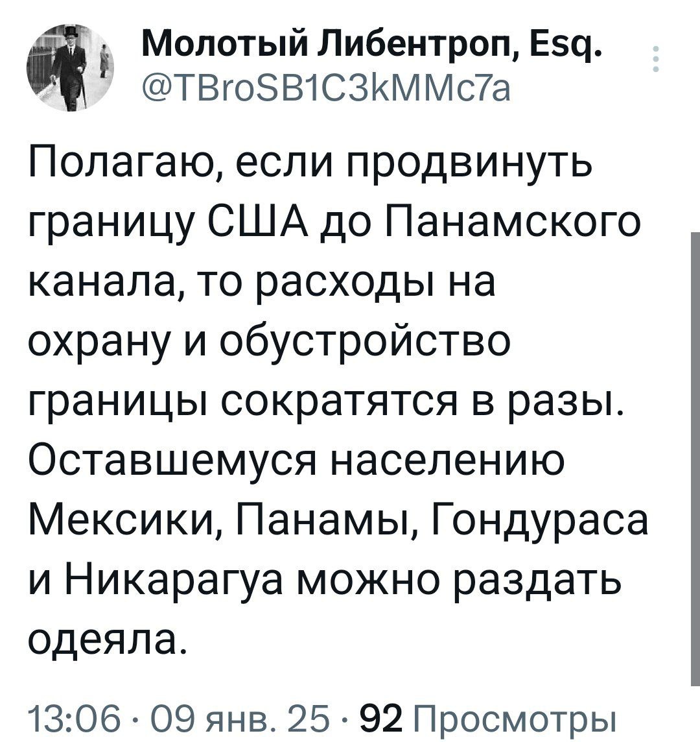Screen dimensions: 700x742
Task: Open the three-dot more options menu
Action: click(x=655, y=59)
